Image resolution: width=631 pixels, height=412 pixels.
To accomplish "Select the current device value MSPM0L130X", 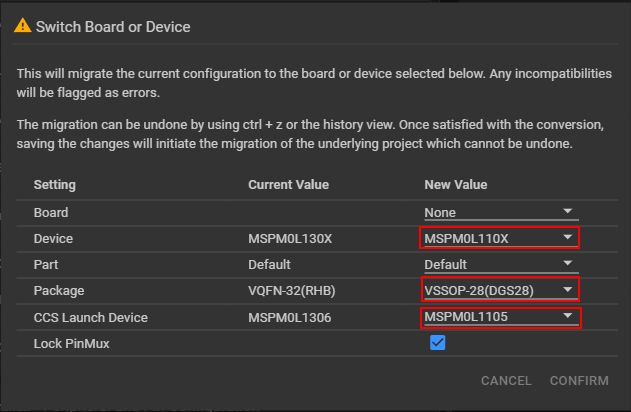I will [290, 239].
